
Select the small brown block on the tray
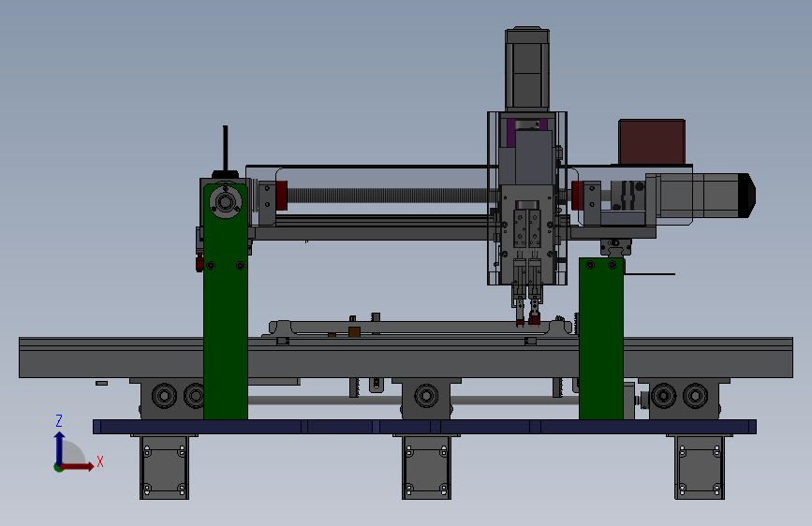pyautogui.click(x=354, y=332)
